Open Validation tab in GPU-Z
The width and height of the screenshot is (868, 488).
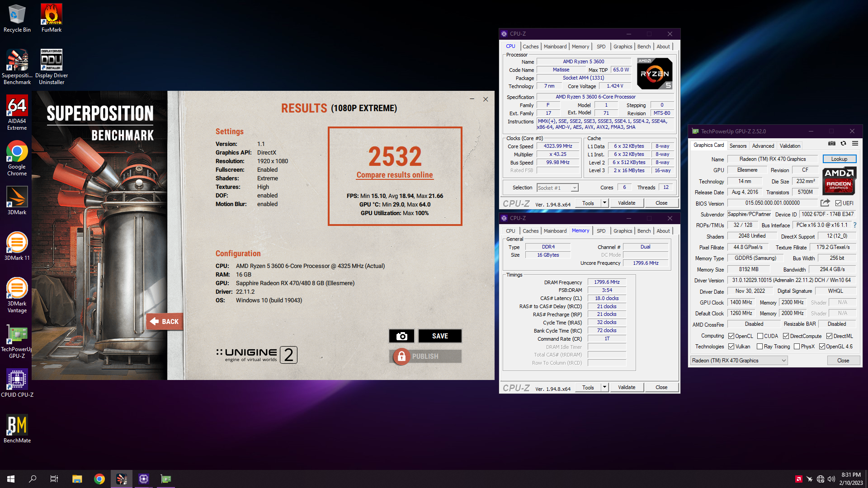pyautogui.click(x=790, y=146)
